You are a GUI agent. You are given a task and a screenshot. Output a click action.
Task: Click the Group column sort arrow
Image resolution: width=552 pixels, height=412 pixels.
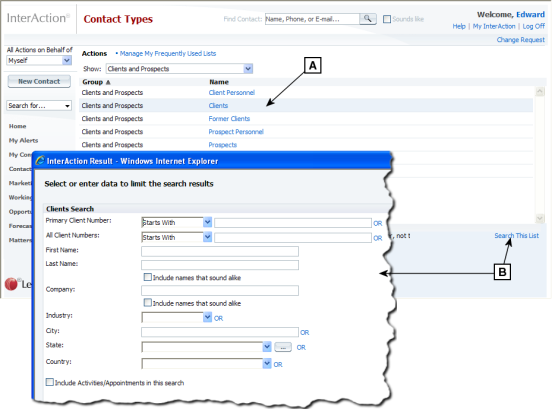(108, 82)
